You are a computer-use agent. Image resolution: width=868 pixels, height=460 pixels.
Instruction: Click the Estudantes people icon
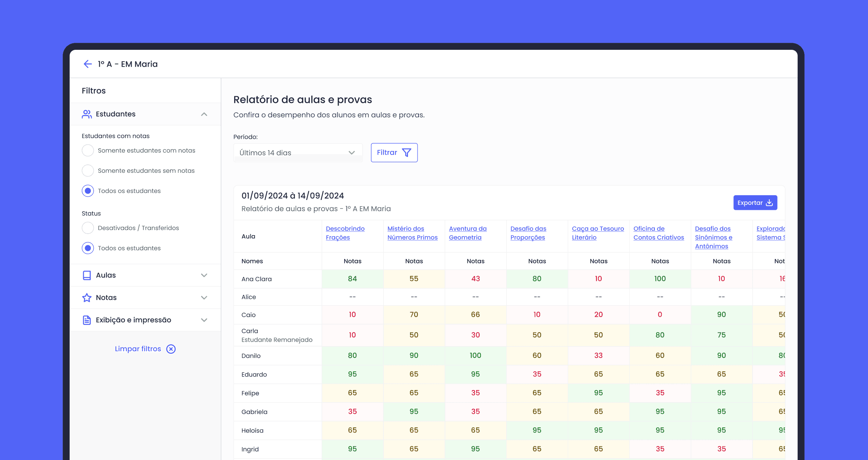[x=87, y=114]
